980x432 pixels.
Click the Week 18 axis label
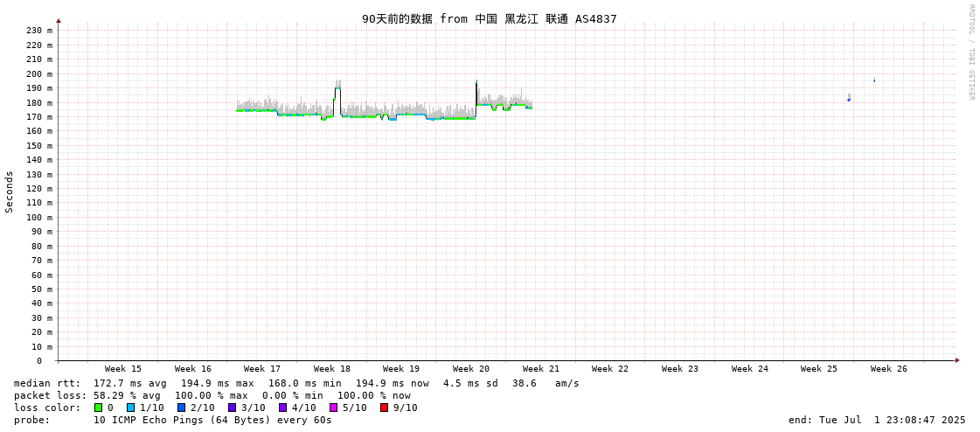(332, 369)
